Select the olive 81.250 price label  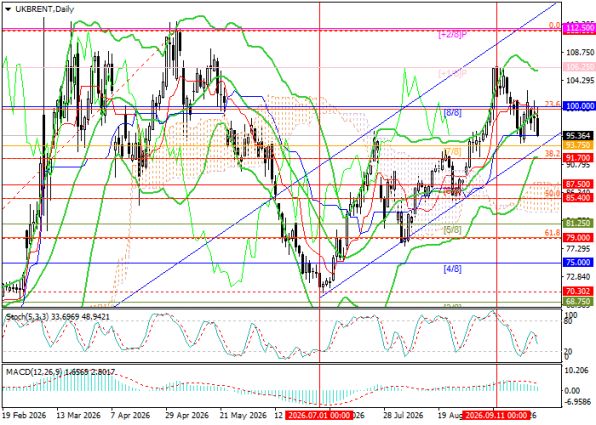(579, 223)
